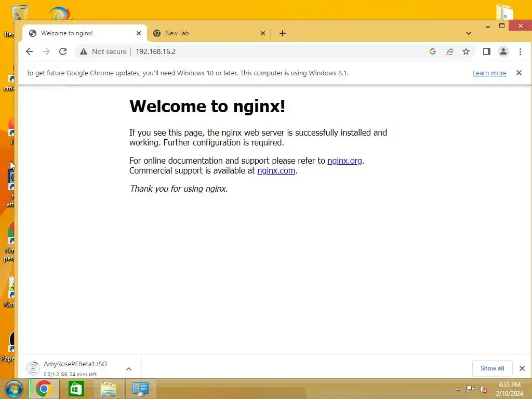Image resolution: width=532 pixels, height=399 pixels.
Task: Reload the nginx page
Action: [63, 51]
